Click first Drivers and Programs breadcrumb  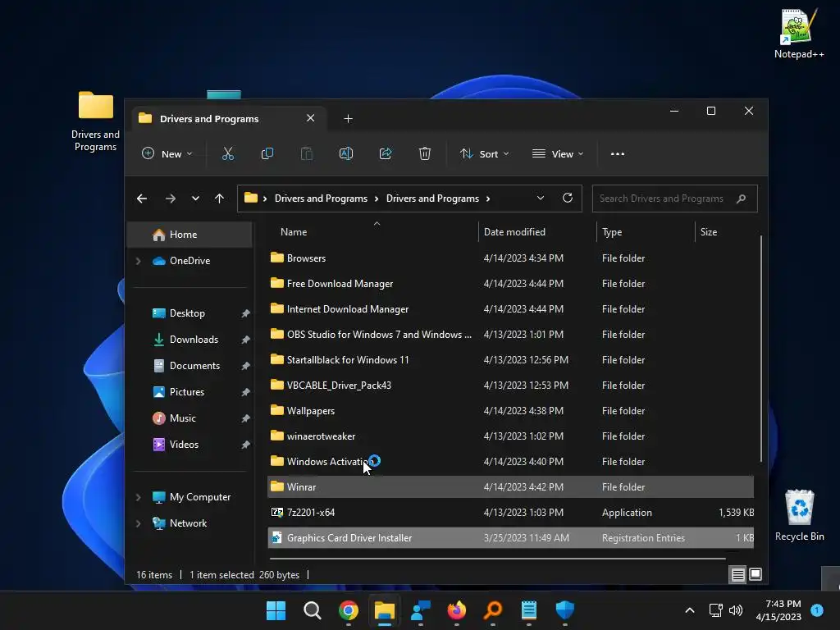coord(321,199)
